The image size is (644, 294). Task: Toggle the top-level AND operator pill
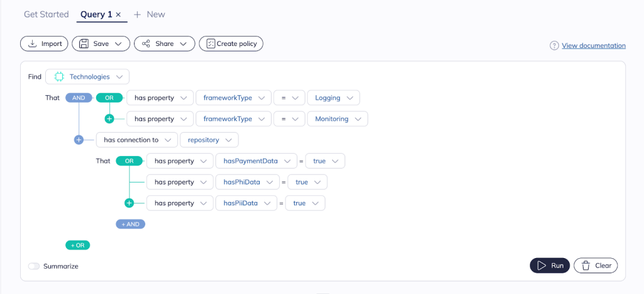coord(79,98)
